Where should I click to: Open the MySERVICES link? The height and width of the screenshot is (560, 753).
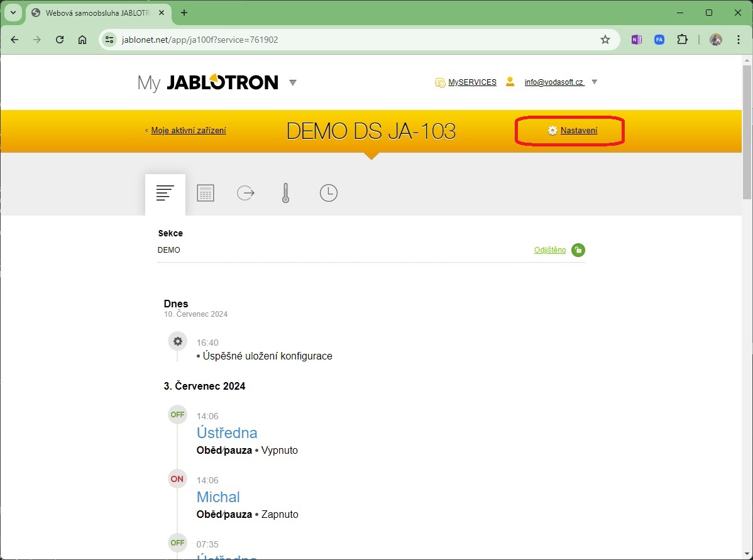(x=472, y=82)
